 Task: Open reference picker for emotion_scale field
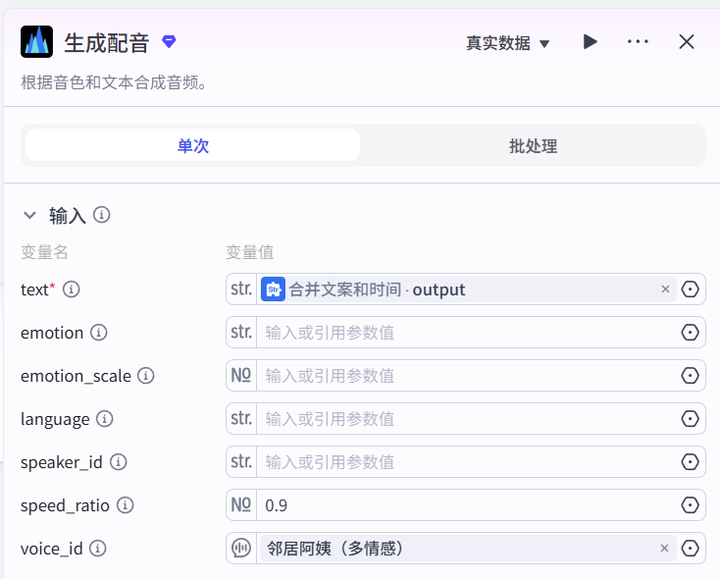[x=690, y=376]
